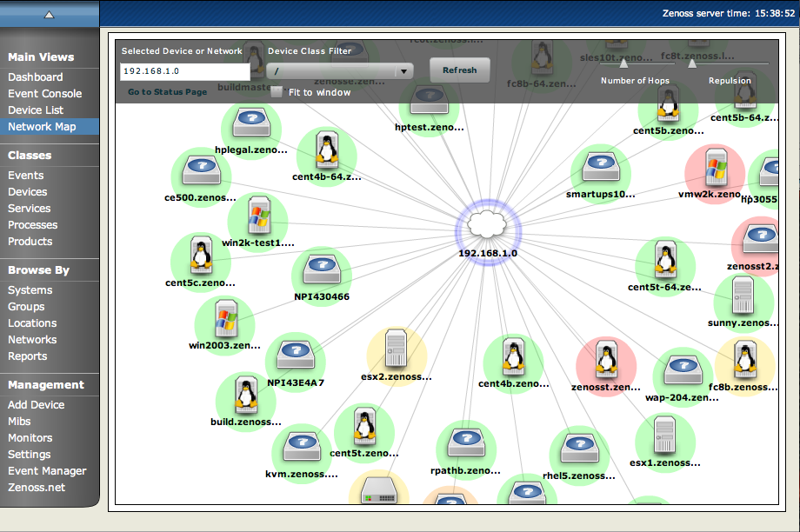This screenshot has height=532, width=800.
Task: Browse by Networks
Action: pyautogui.click(x=32, y=340)
